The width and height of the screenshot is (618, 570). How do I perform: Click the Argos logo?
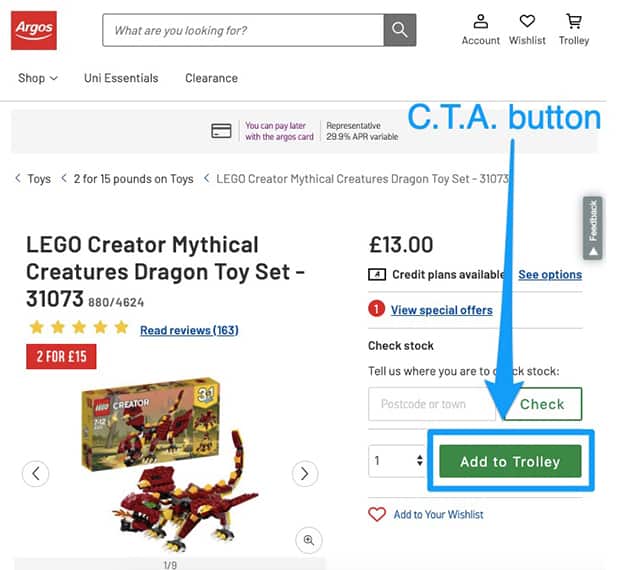pyautogui.click(x=33, y=30)
